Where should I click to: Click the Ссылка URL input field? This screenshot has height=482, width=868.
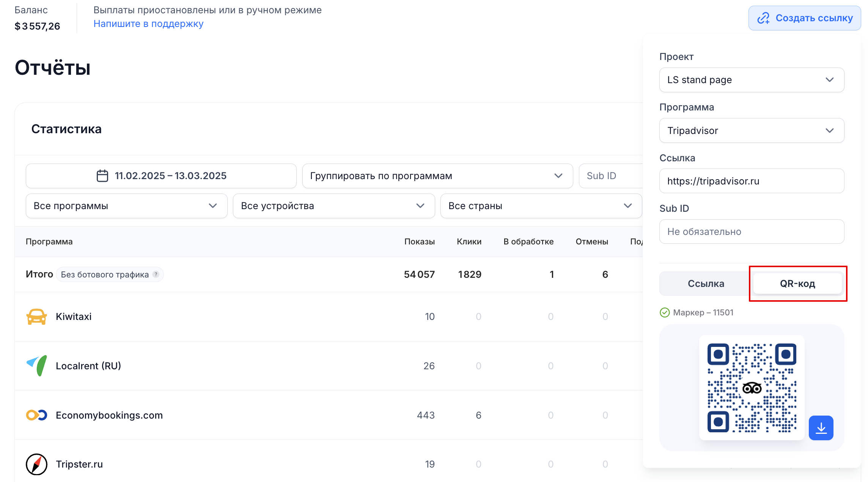tap(752, 181)
